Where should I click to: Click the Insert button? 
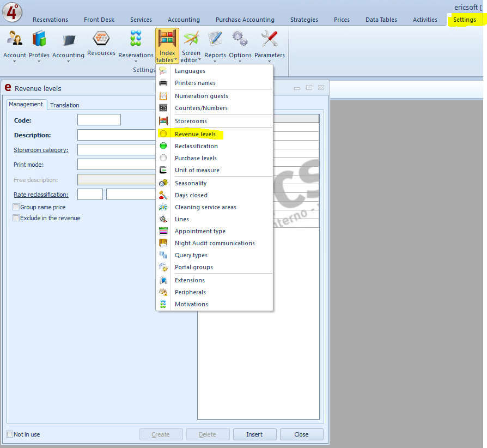click(254, 434)
